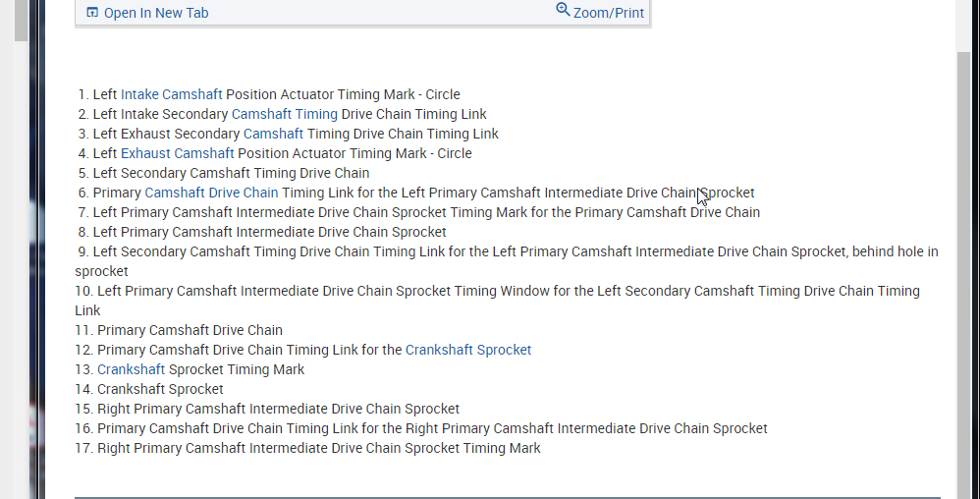
Task: Click item 17 Right Primary Sprocket Timing Mark text
Action: pyautogui.click(x=318, y=448)
